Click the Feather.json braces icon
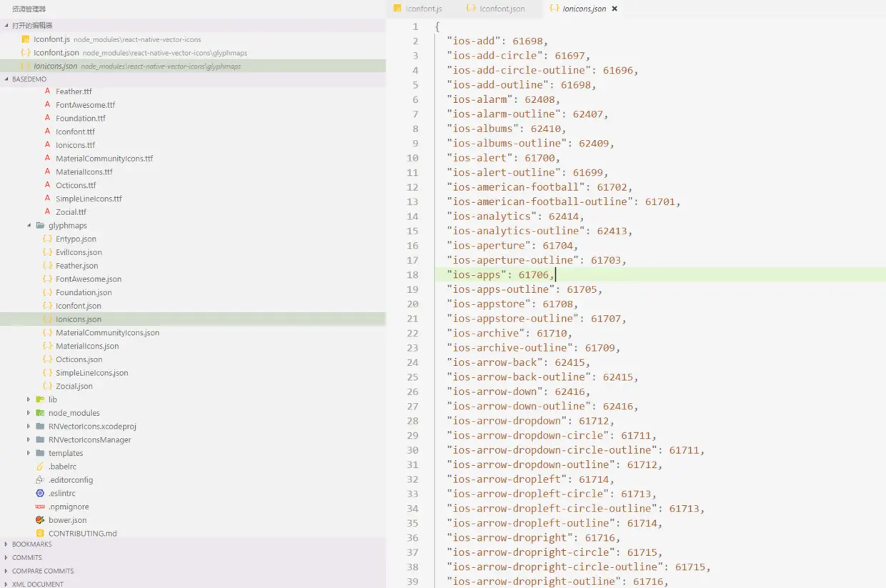This screenshot has width=886, height=588. tap(48, 266)
